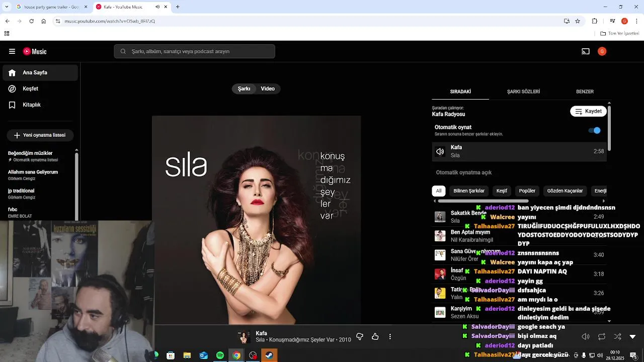Switch to the Şarkı view

pyautogui.click(x=244, y=88)
